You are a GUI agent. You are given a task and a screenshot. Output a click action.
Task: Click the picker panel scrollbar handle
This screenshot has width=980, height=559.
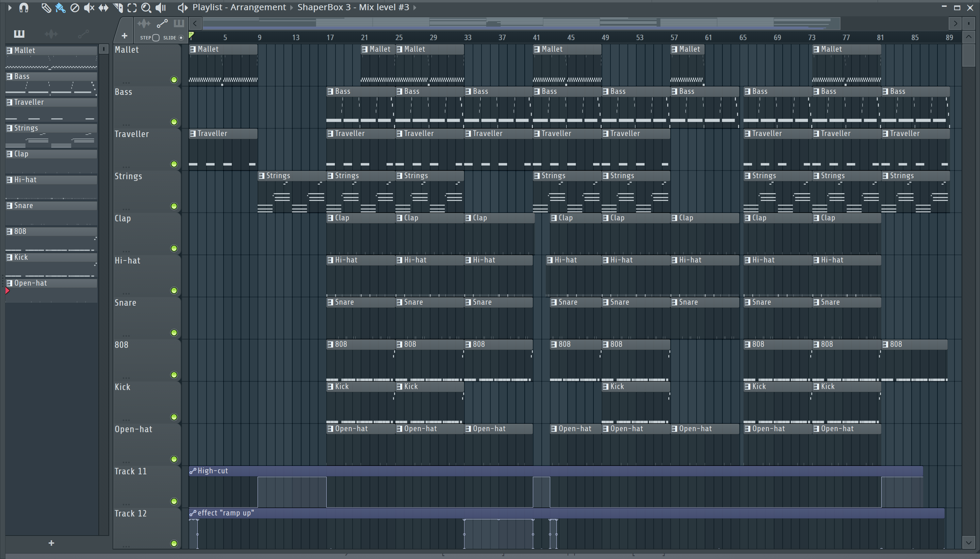click(104, 49)
